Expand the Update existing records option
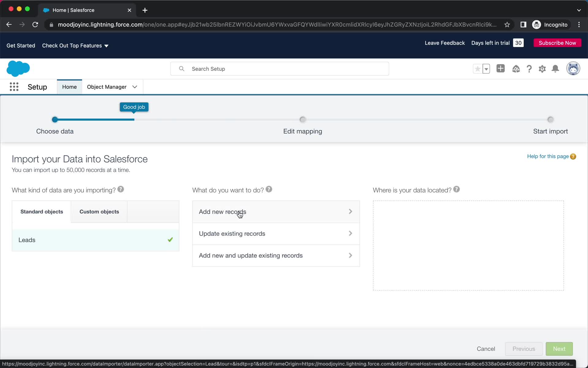The height and width of the screenshot is (368, 588). point(276,234)
